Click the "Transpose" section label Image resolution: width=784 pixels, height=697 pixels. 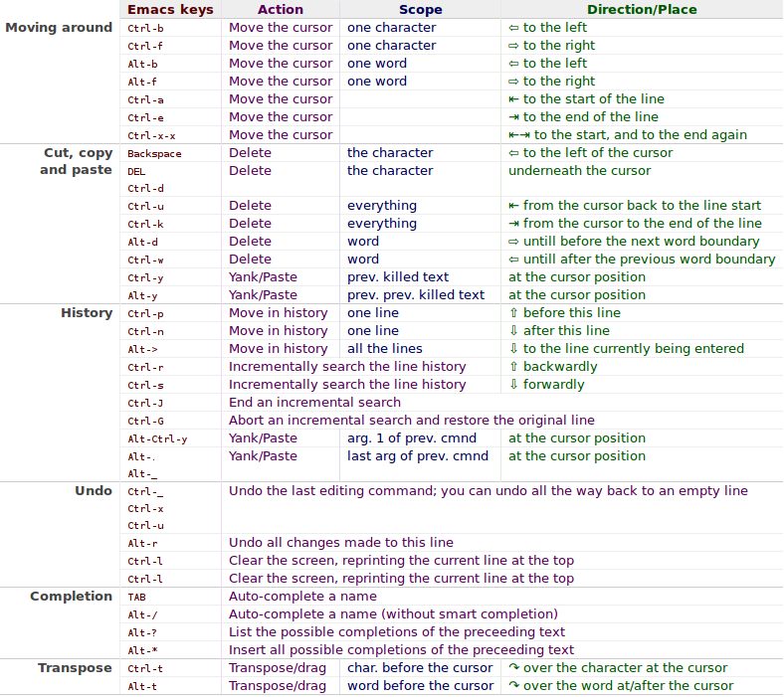pyautogui.click(x=75, y=668)
